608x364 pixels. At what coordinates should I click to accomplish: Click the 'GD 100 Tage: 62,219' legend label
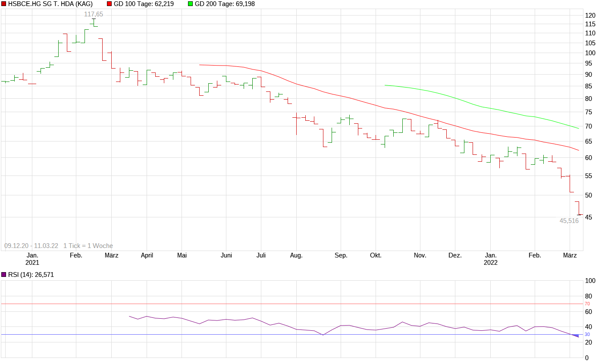coord(144,4)
